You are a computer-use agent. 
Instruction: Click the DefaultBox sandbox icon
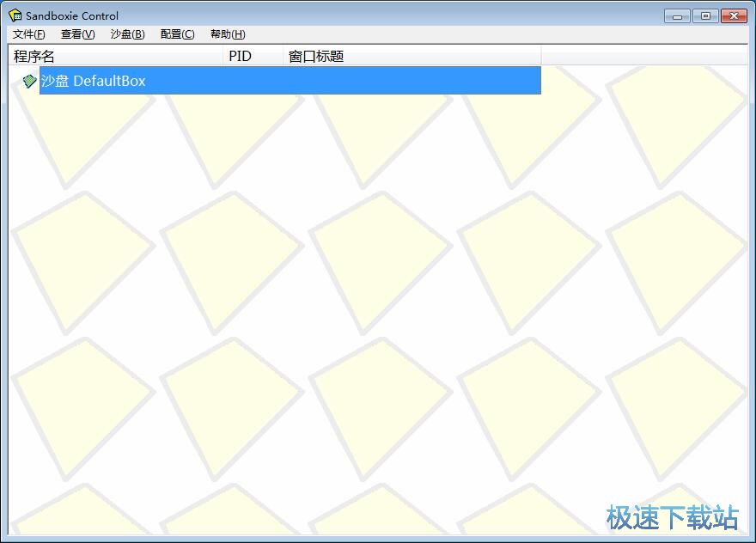pos(29,81)
